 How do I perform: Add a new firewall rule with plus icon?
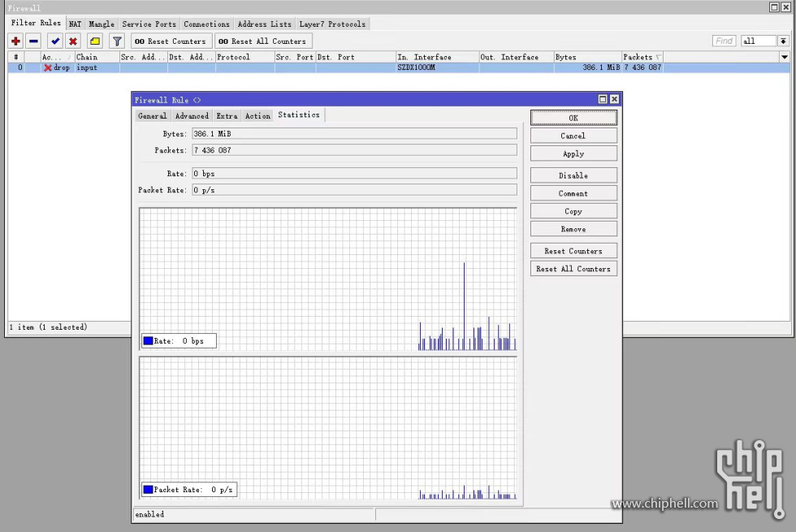click(x=15, y=41)
